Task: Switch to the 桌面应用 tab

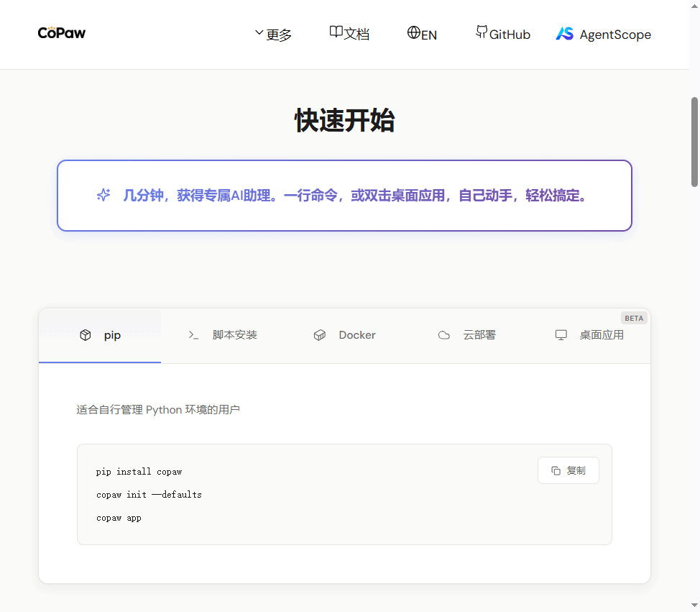Action: [602, 335]
